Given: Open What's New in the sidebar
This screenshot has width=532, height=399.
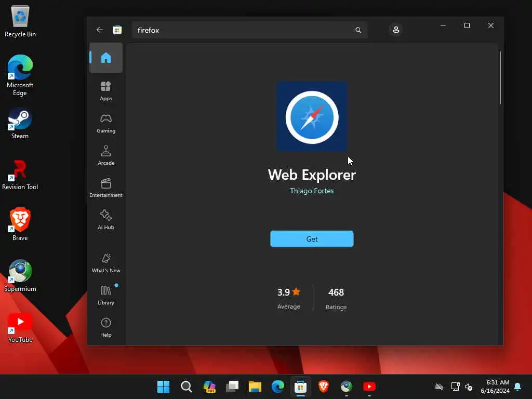Looking at the screenshot, I should [x=106, y=263].
